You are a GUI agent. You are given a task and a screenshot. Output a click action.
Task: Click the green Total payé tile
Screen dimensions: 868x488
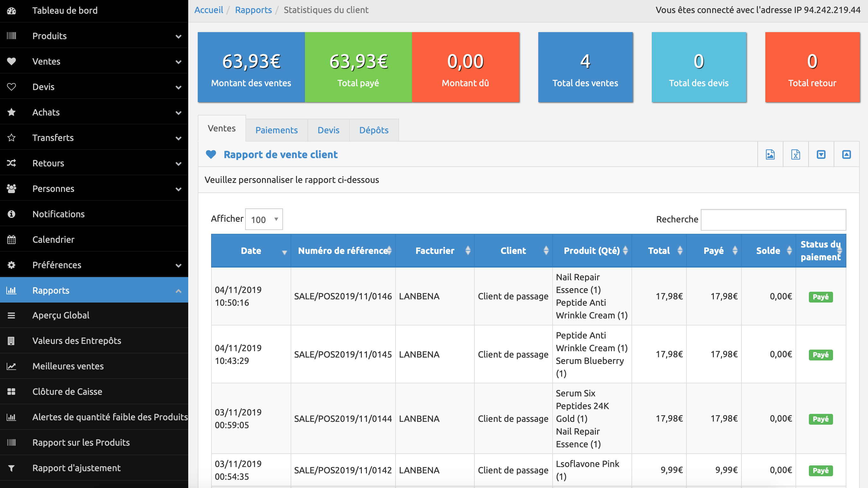pyautogui.click(x=358, y=67)
